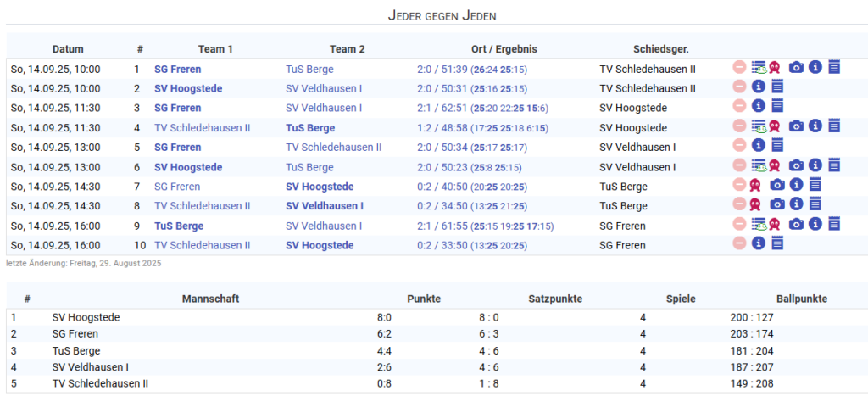Click the pink minus icon for game 5

739,145
